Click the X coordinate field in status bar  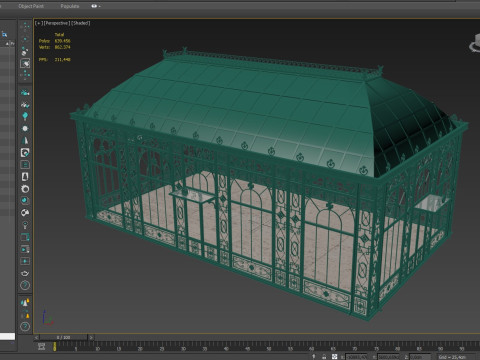point(356,357)
